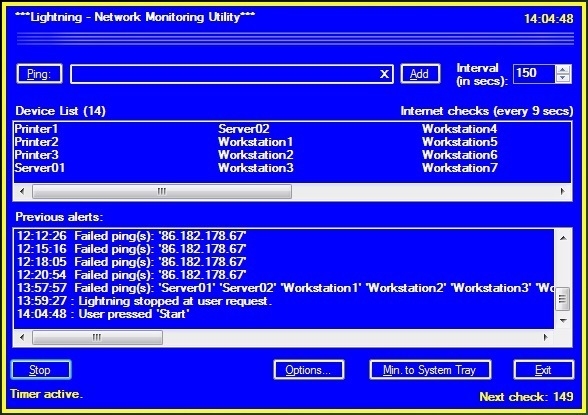Screen dimensions: 588x415
Task: Click the Add button
Action: pyautogui.click(x=420, y=74)
